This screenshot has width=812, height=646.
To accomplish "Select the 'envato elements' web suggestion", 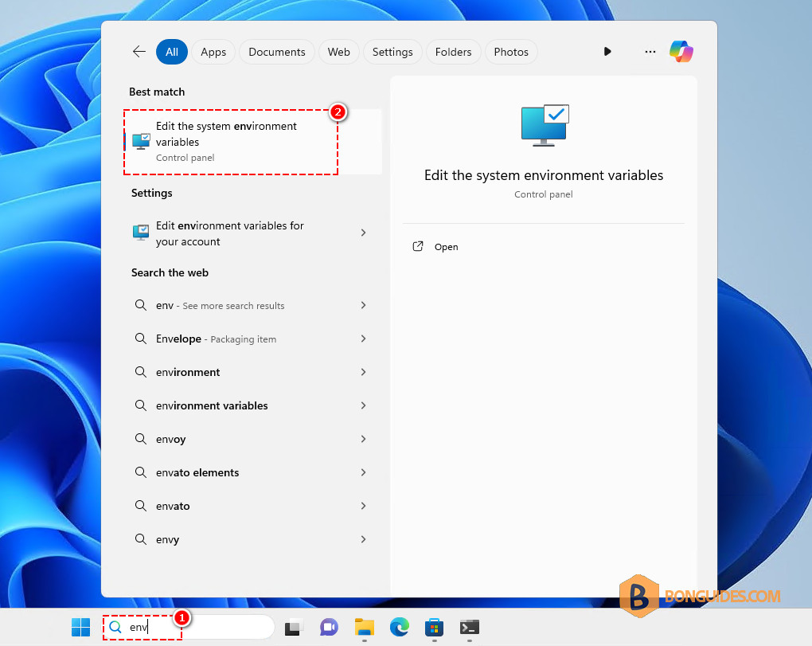I will pos(253,472).
